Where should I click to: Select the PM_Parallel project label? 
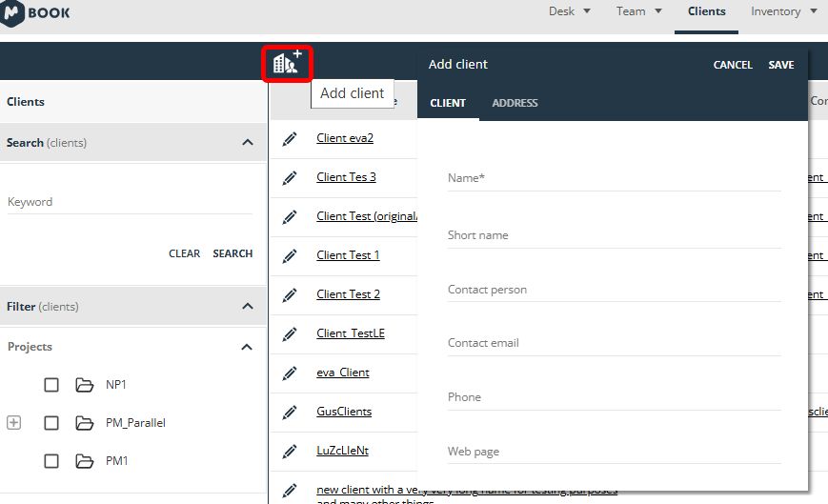135,423
